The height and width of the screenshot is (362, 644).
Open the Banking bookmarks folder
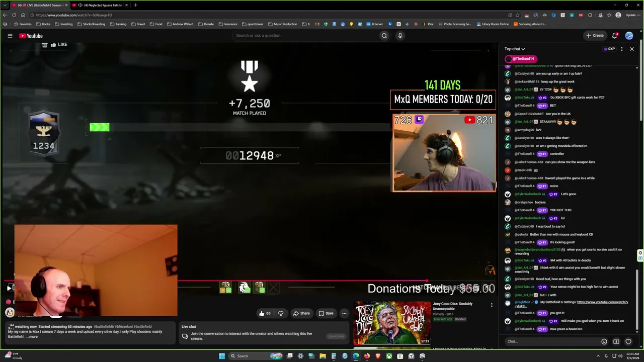point(118,24)
